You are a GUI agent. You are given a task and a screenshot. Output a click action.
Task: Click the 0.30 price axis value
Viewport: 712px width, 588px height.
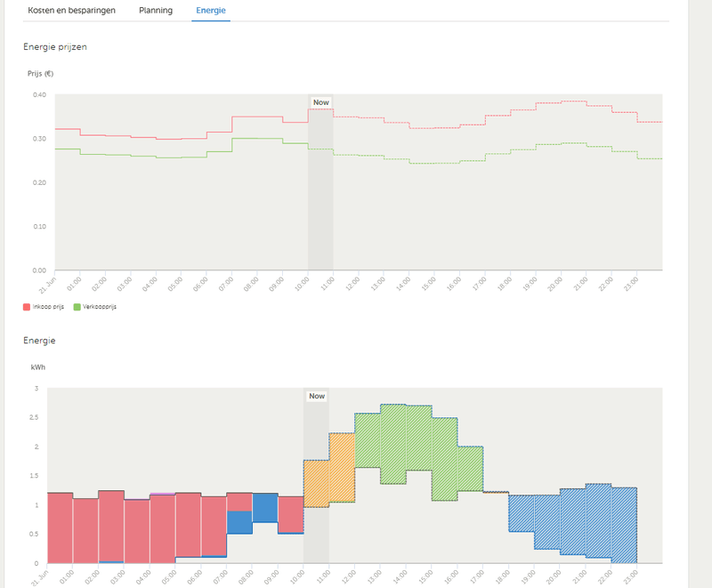39,139
